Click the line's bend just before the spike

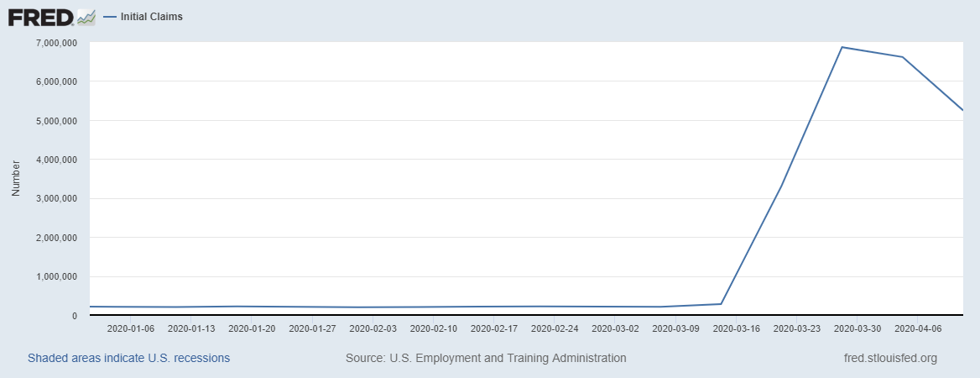(x=721, y=304)
